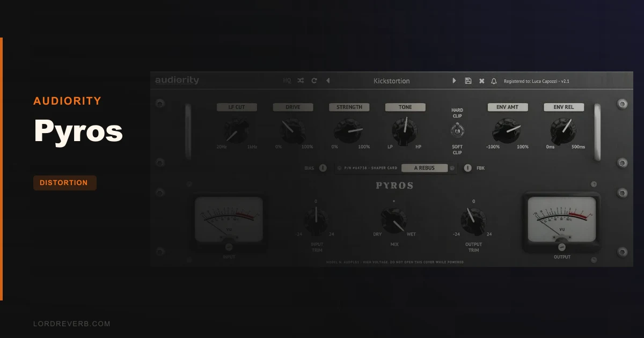
Task: Toggle the HQ high-quality mode
Action: (287, 81)
